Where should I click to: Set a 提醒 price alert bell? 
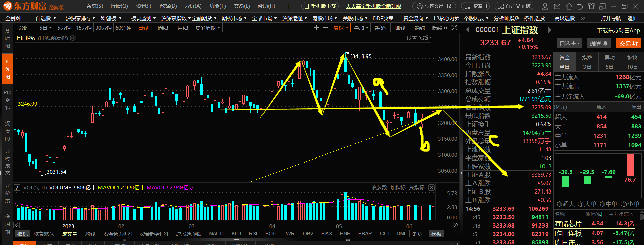(x=599, y=43)
